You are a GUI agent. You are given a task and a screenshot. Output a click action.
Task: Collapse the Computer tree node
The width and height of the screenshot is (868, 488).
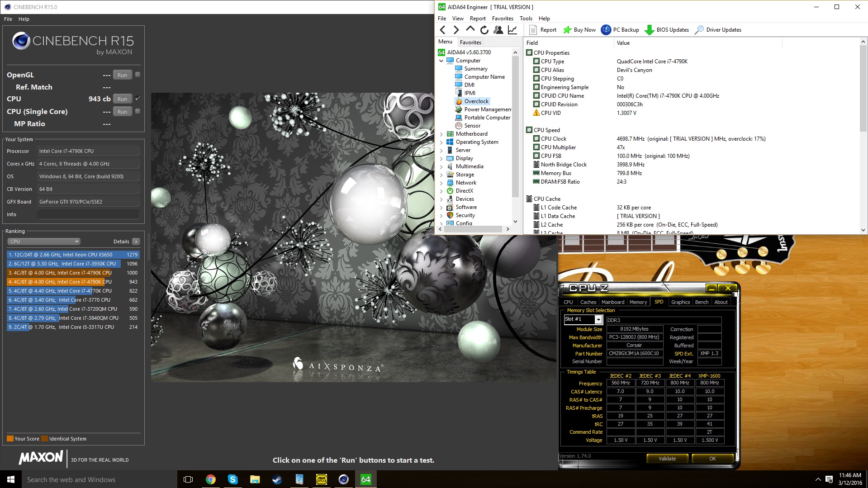(x=441, y=61)
